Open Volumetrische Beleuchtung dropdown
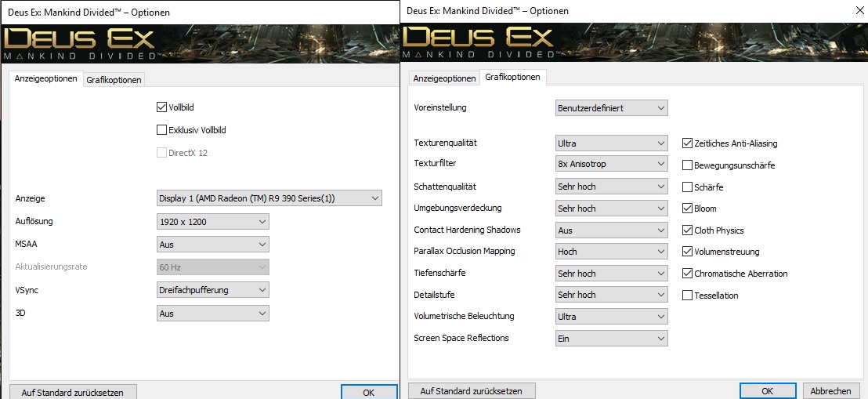 coord(612,317)
